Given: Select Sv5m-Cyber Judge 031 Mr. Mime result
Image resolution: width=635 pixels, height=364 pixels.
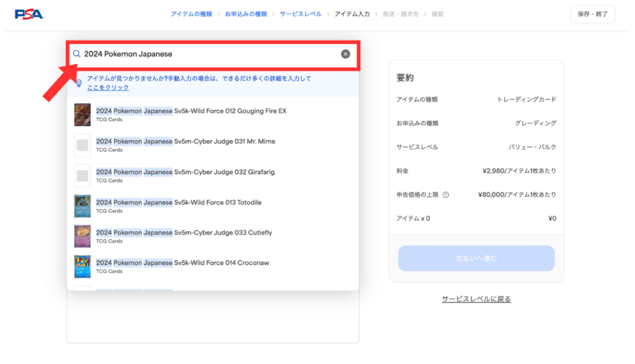Looking at the screenshot, I should pos(213,145).
